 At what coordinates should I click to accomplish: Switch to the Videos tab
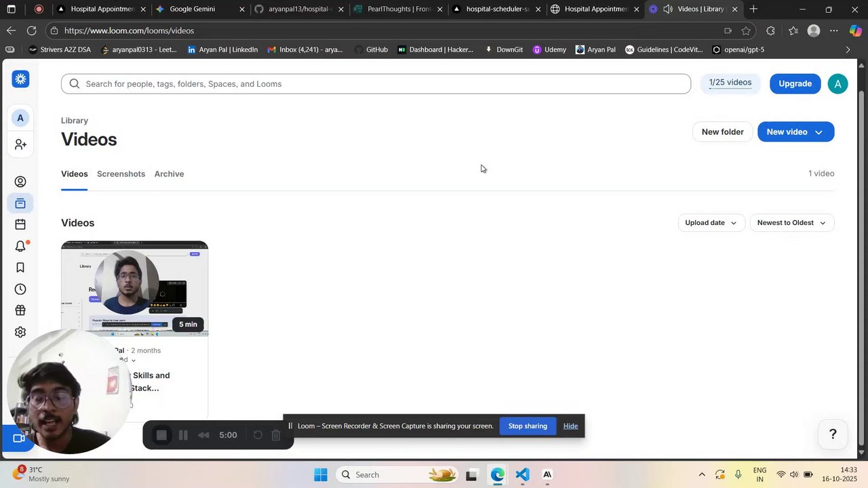[75, 174]
